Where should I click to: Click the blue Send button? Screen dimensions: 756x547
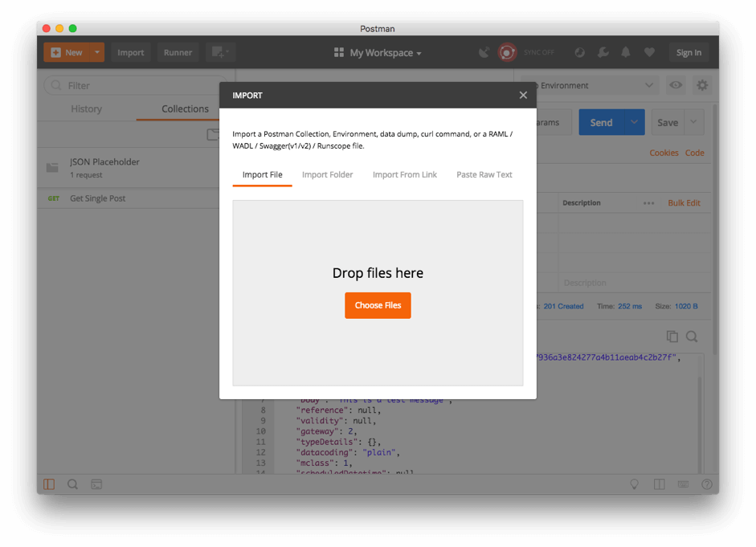tap(601, 122)
